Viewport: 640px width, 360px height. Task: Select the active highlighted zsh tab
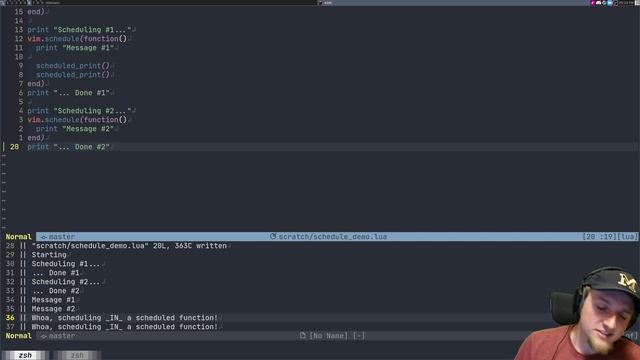pyautogui.click(x=25, y=355)
